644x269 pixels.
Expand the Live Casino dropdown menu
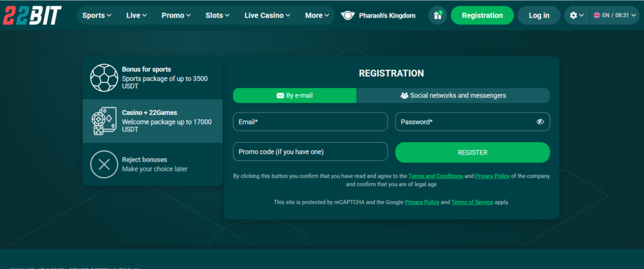[x=267, y=16]
